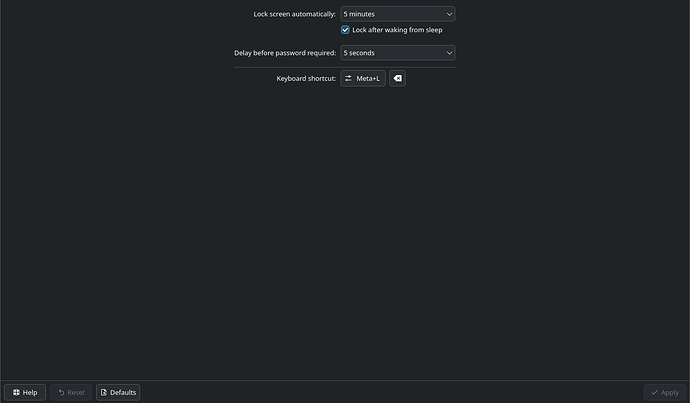690x403 pixels.
Task: Click the configure icon inside the shortcut button
Action: pos(349,78)
